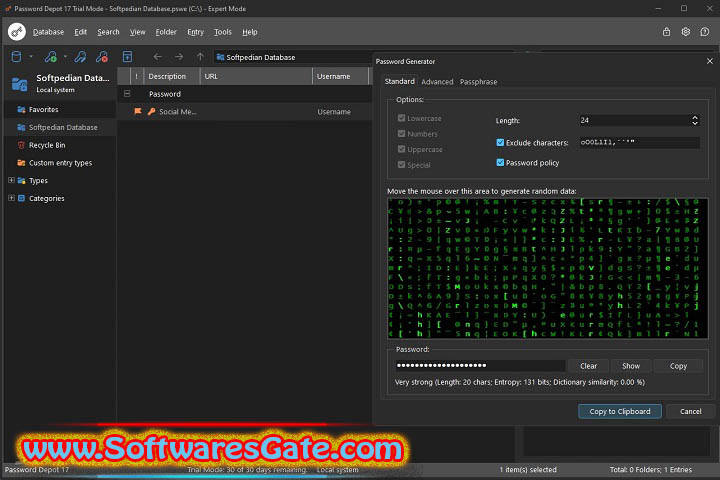Click the Password Depot key logo icon
Image resolution: width=720 pixels, height=480 pixels.
pos(17,32)
